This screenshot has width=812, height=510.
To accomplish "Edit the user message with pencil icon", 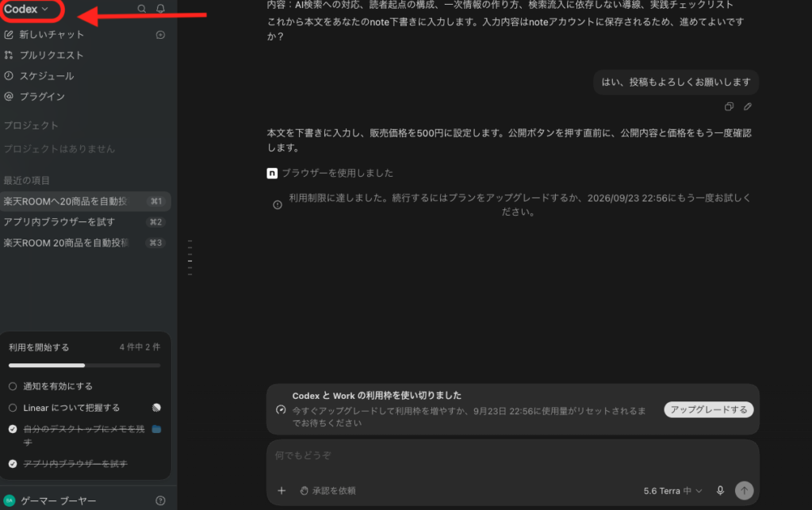I will (747, 106).
